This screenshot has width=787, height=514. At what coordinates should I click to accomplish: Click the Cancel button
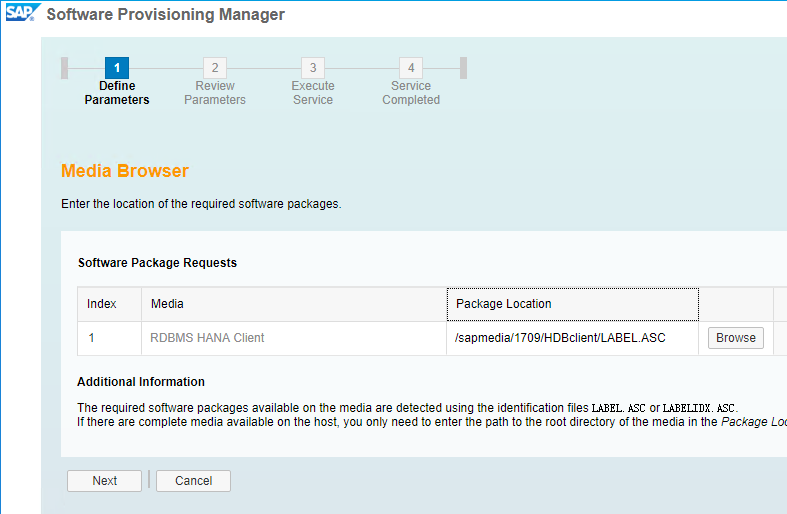[193, 481]
